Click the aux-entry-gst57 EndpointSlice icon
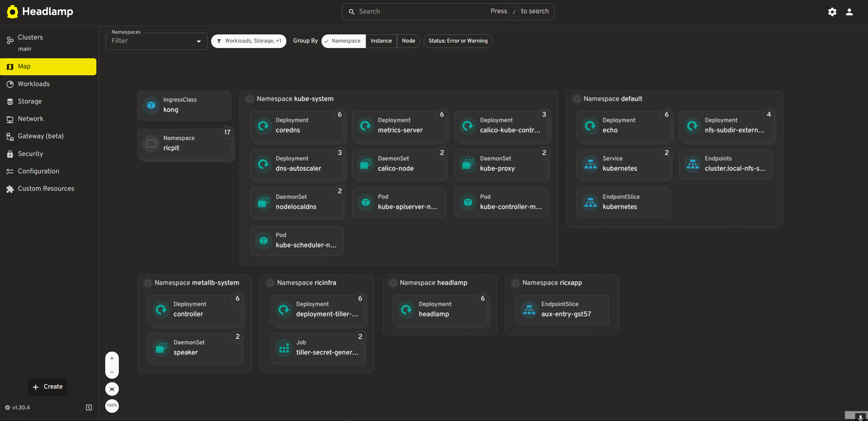 529,310
